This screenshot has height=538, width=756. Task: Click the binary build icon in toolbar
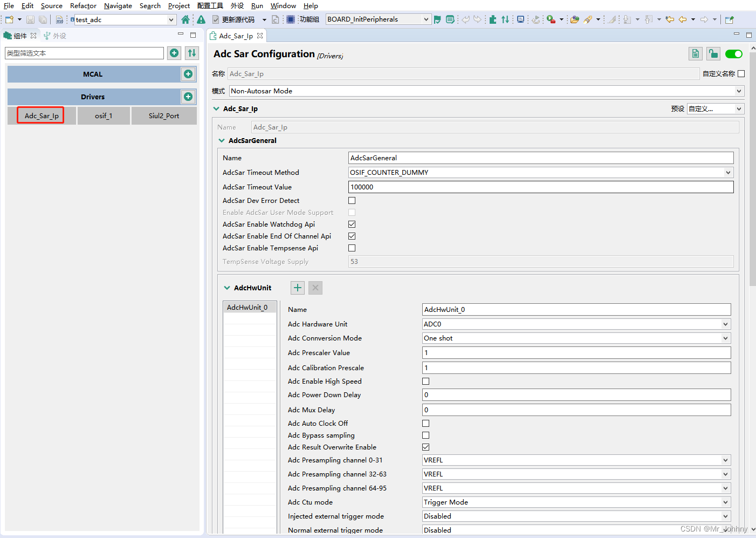coord(60,19)
